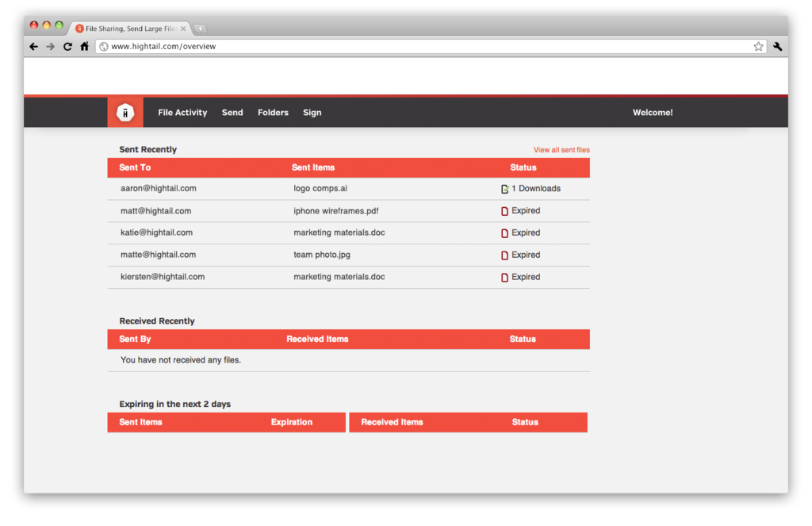Click the Hightail logo icon
812x526 pixels.
click(x=125, y=113)
